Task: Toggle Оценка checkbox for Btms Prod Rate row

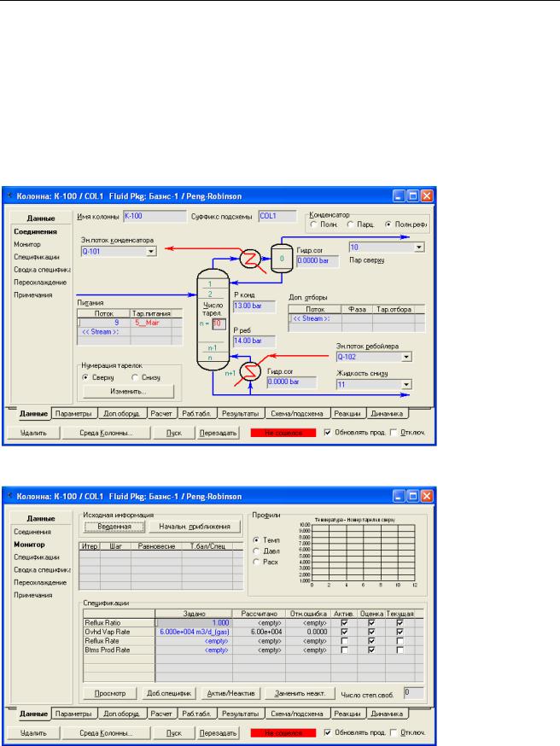Action: pos(371,650)
